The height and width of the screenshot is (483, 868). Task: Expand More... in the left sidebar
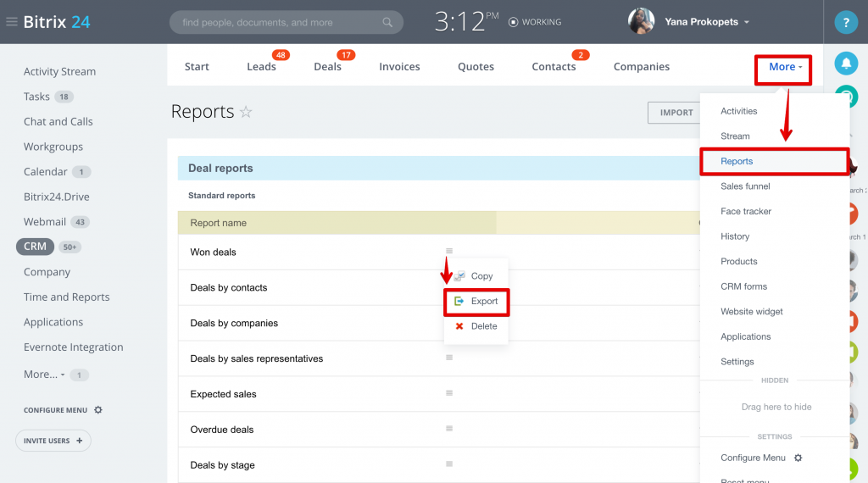(44, 375)
